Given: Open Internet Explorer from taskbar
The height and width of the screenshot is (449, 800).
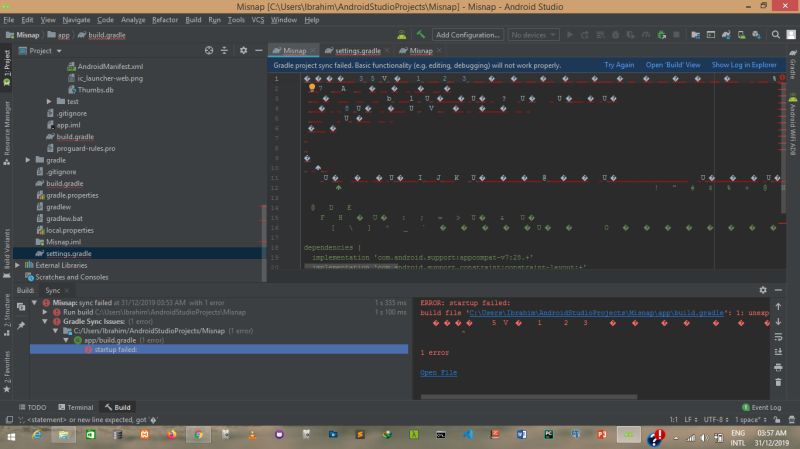Looking at the screenshot, I should click(x=37, y=435).
